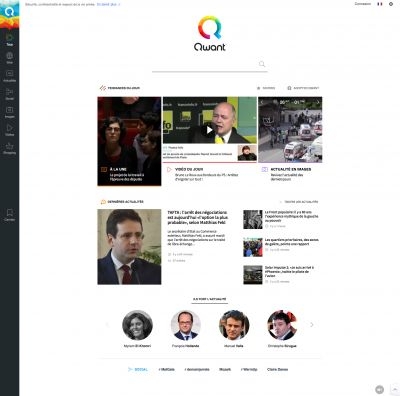Open the settings gear icon top right
Image resolution: width=400 pixels, height=396 pixels.
pos(391,4)
